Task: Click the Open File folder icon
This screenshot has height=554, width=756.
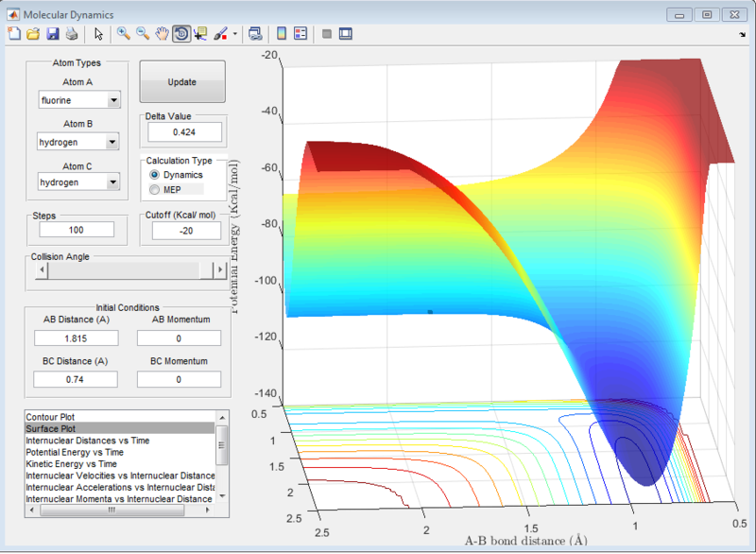Action: tap(33, 34)
